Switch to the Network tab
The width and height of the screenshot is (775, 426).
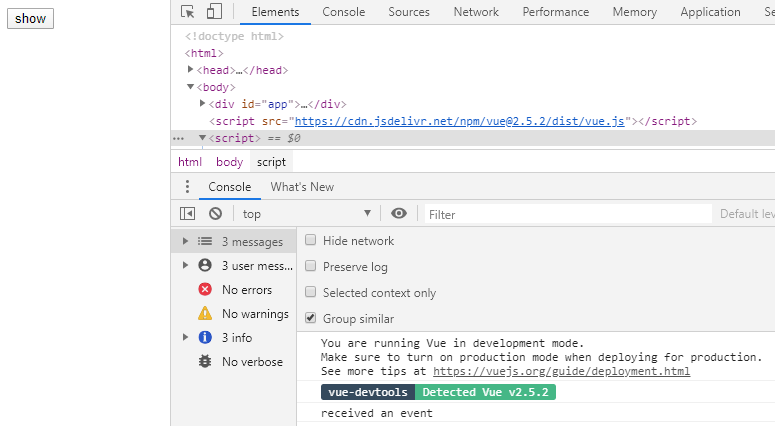point(476,12)
